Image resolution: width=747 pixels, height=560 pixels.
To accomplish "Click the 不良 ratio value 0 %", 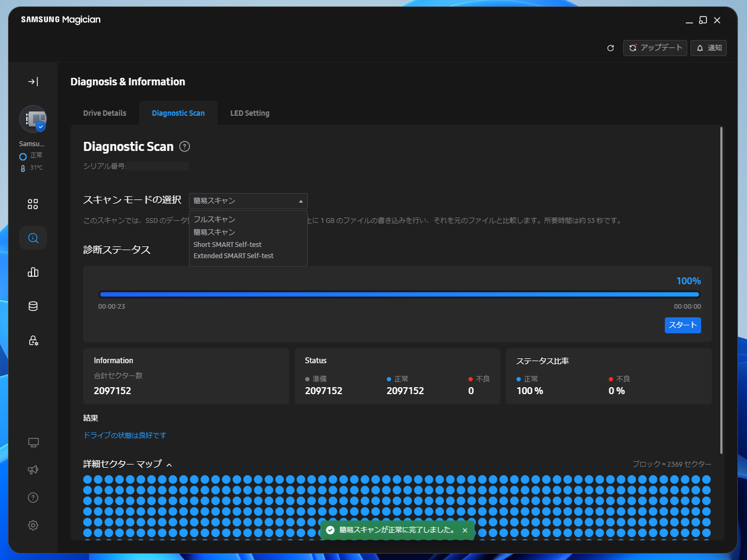I will (617, 391).
